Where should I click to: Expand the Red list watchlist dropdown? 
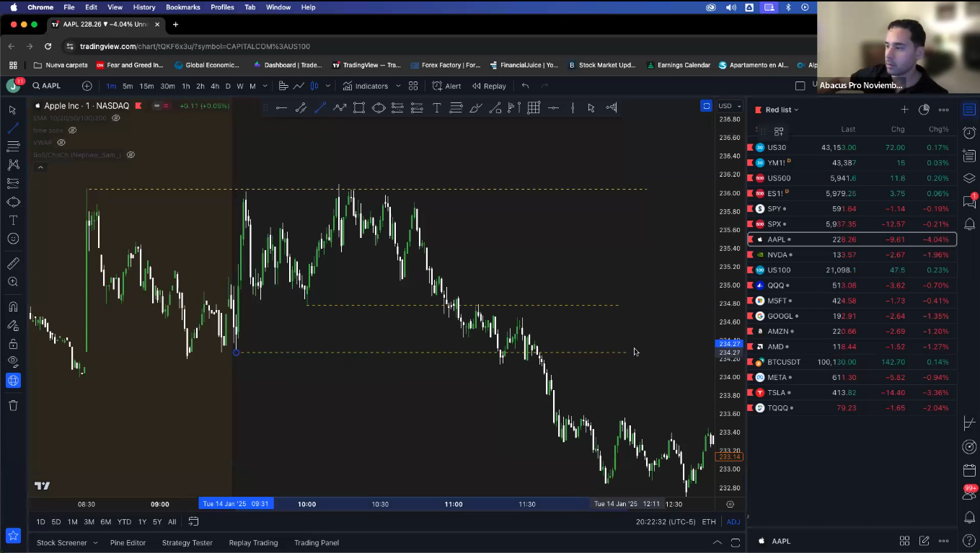782,110
